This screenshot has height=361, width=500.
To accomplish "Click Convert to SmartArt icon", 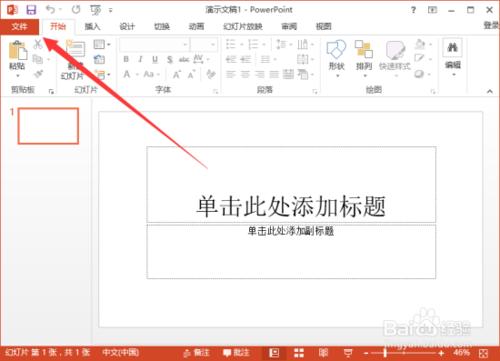I will click(305, 74).
